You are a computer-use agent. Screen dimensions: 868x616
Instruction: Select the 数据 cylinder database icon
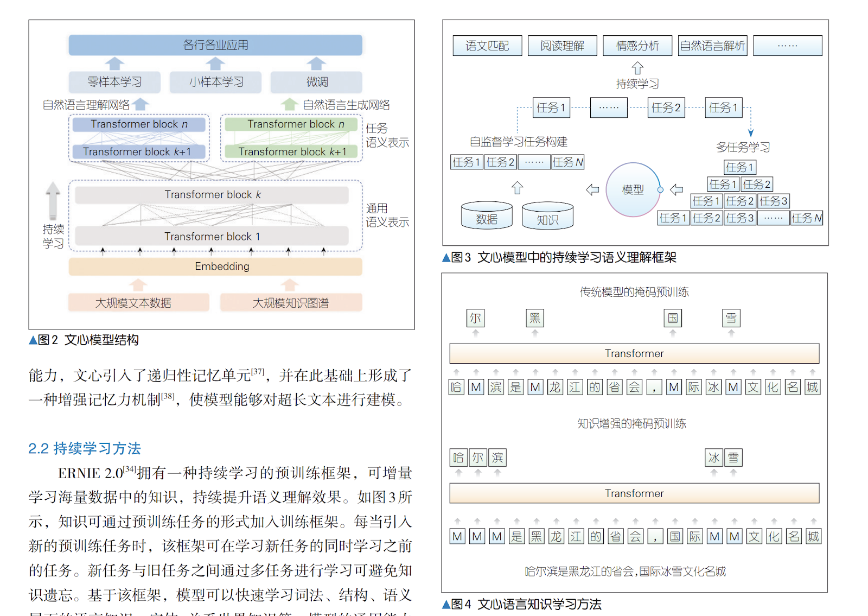click(487, 216)
